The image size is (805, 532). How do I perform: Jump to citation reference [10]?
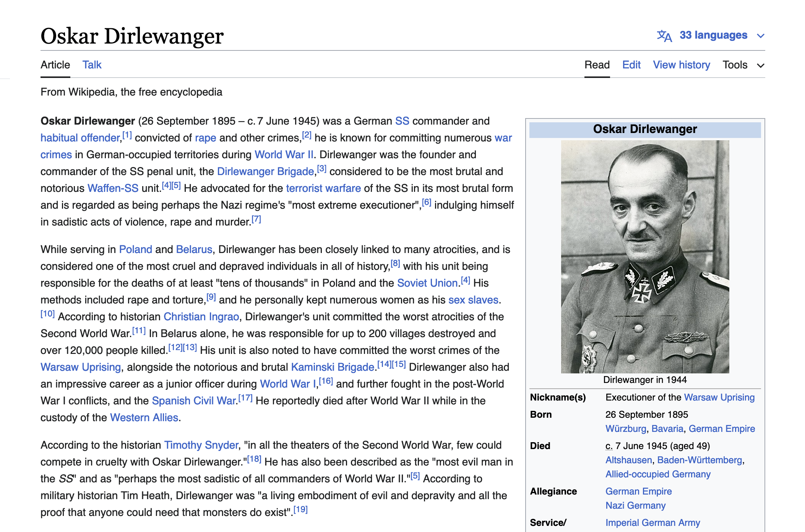(48, 314)
